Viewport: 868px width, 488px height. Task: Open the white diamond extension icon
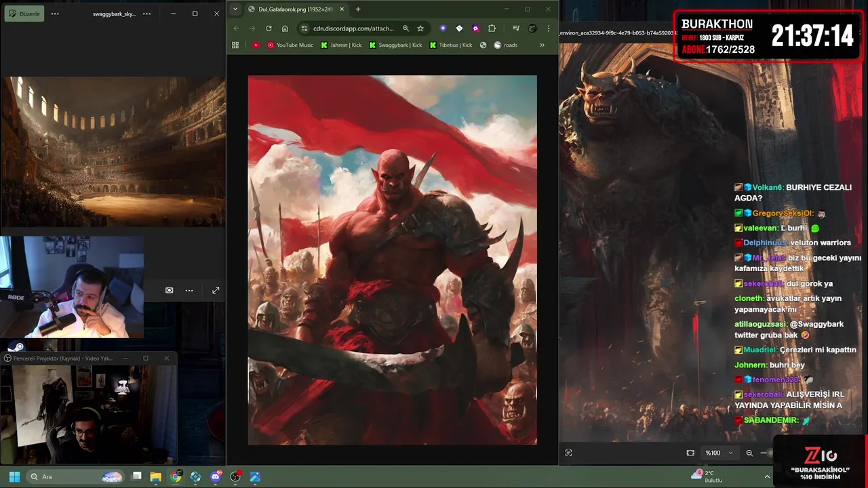click(459, 28)
